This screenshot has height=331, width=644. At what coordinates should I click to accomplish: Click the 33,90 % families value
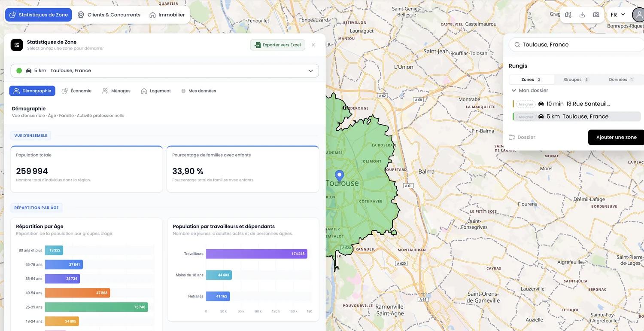click(188, 171)
